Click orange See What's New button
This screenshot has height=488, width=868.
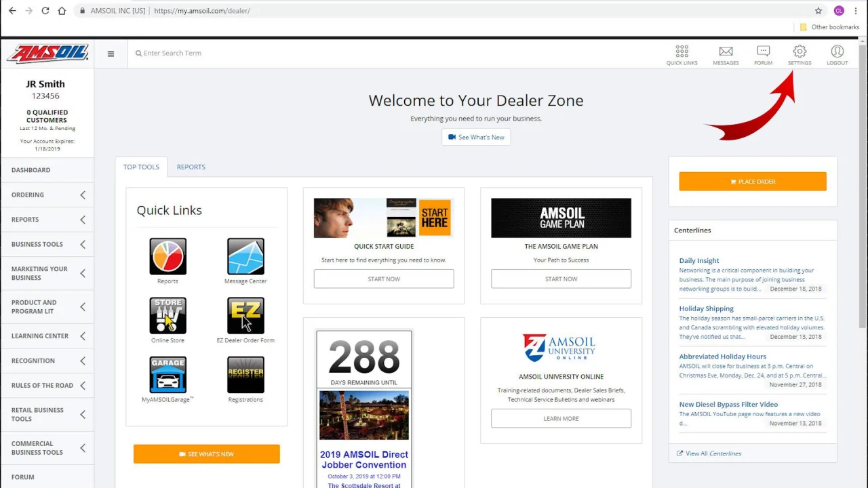point(207,454)
